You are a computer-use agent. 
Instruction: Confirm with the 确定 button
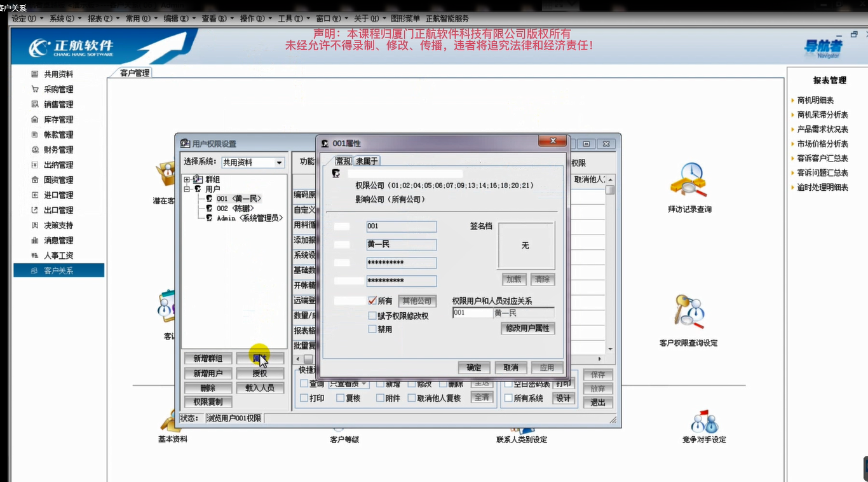[x=474, y=368]
